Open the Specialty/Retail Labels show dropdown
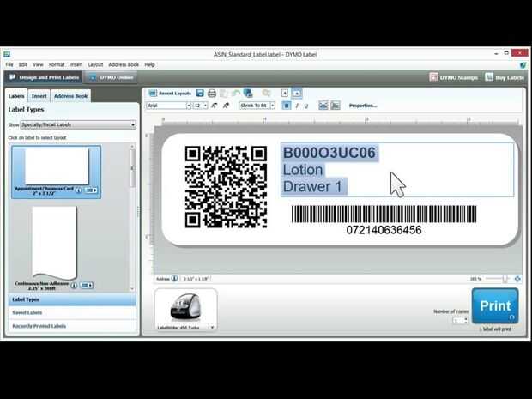The image size is (532, 399). point(78,125)
